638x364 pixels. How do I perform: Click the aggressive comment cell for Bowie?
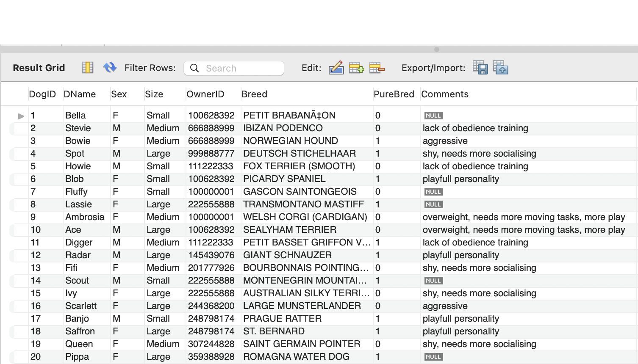tap(445, 141)
